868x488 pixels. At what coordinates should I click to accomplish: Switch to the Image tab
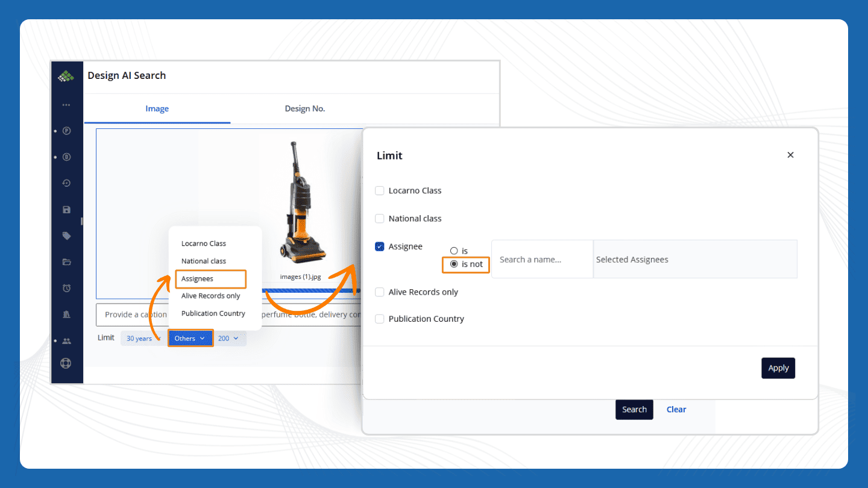(x=157, y=108)
